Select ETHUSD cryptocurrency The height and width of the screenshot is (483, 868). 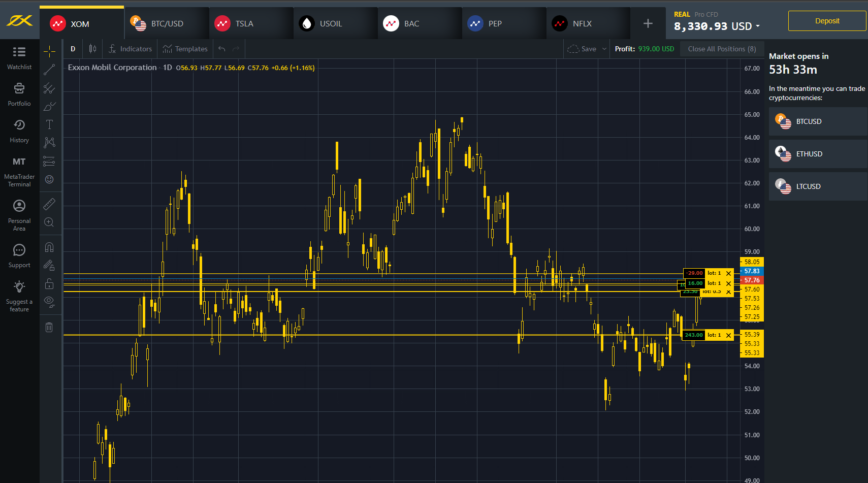coord(818,154)
